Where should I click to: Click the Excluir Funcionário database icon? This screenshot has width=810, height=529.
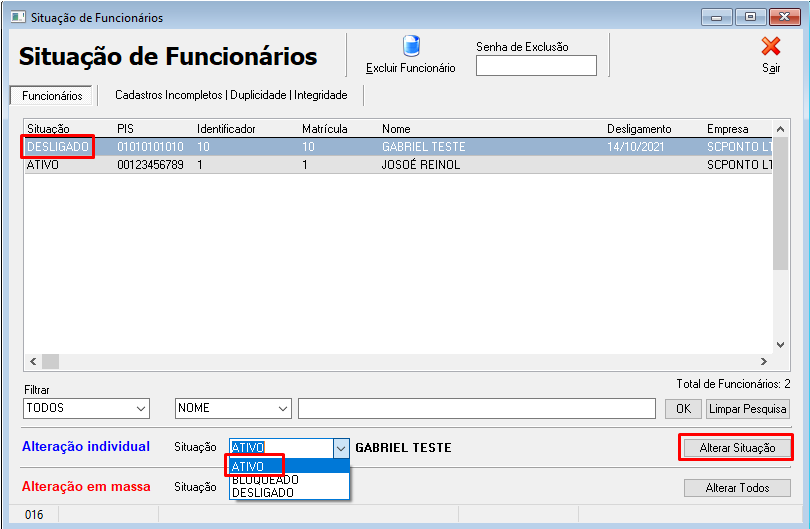pyautogui.click(x=410, y=47)
